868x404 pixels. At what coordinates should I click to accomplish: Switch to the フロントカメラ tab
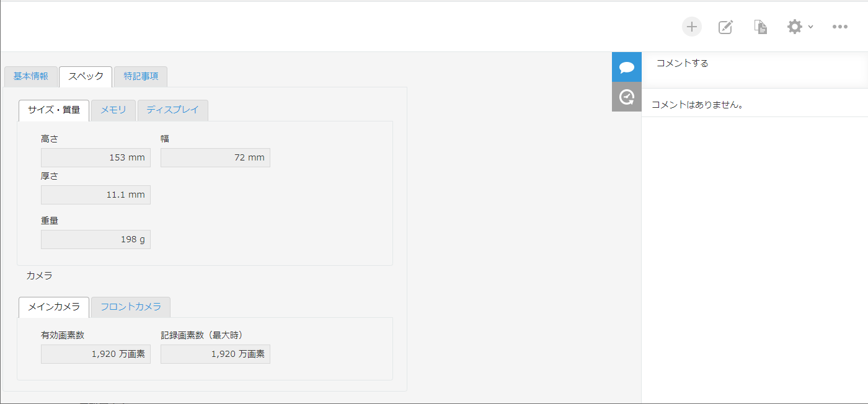(x=131, y=307)
